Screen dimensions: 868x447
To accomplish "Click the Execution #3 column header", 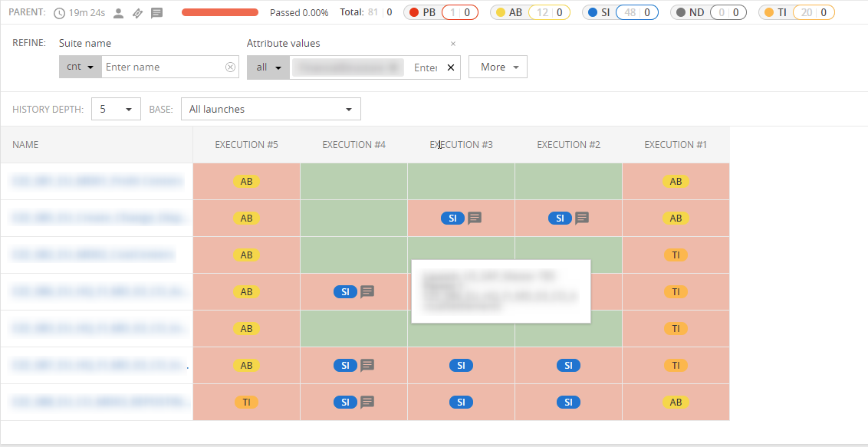I will tap(461, 144).
